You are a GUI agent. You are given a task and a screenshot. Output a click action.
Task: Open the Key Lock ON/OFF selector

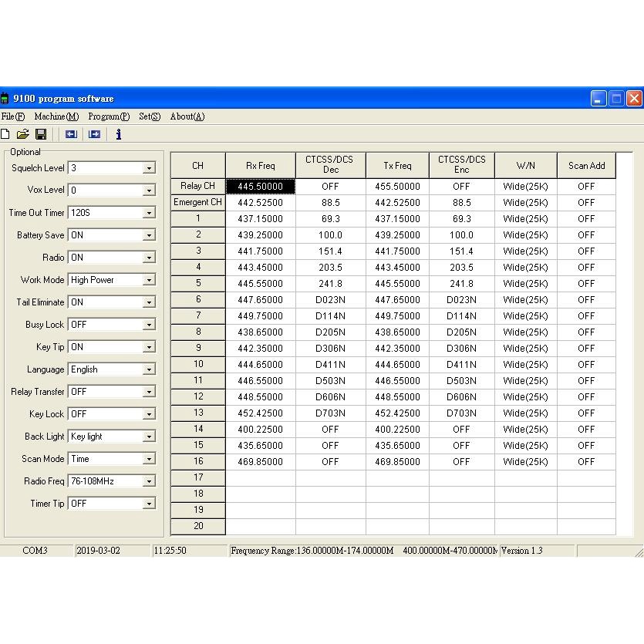click(149, 414)
